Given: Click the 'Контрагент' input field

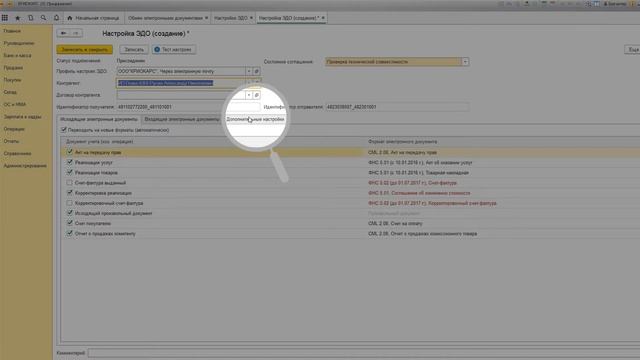Looking at the screenshot, I should (180, 83).
